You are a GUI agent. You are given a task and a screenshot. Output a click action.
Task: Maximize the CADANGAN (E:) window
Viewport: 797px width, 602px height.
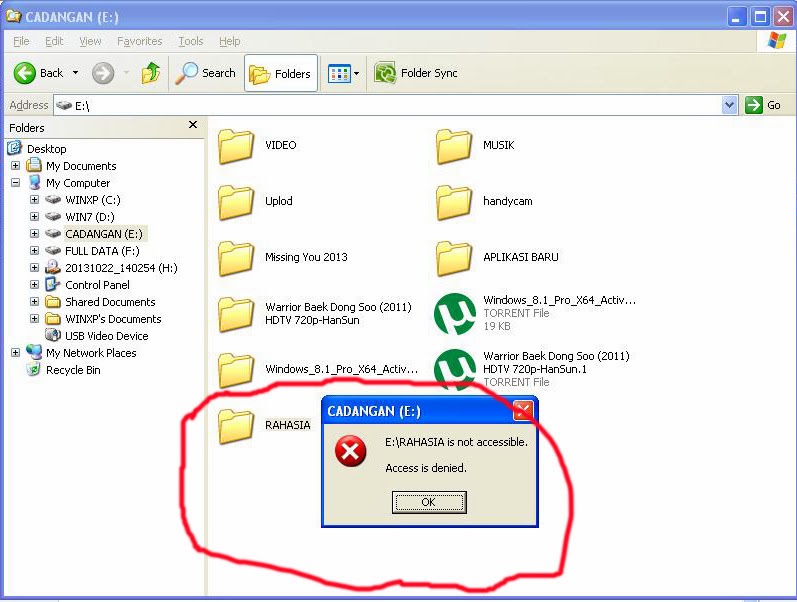coord(760,17)
